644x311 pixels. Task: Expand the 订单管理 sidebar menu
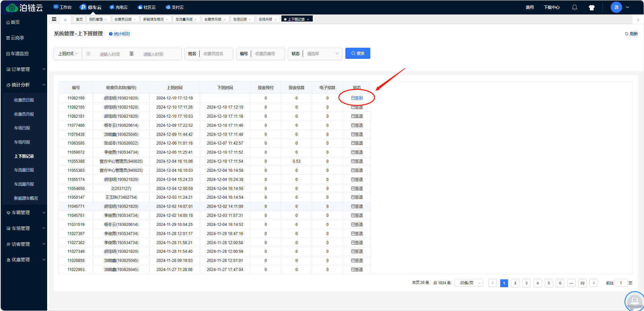coord(24,69)
